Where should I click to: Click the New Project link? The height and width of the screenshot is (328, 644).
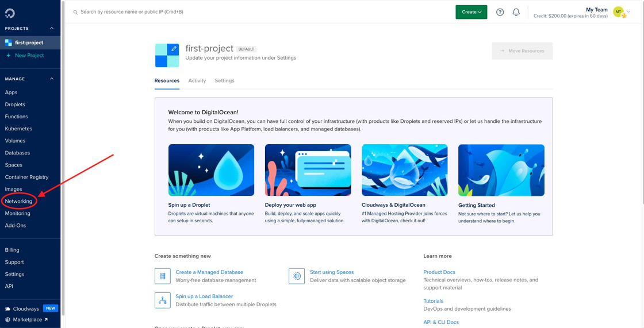pos(29,55)
